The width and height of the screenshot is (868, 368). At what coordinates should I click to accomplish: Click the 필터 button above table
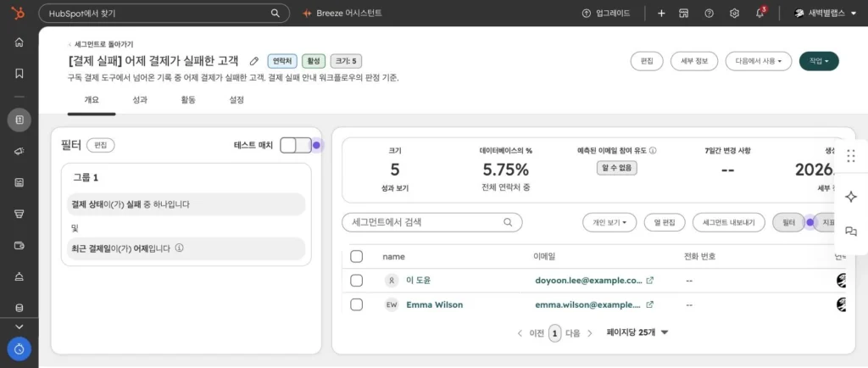[788, 222]
